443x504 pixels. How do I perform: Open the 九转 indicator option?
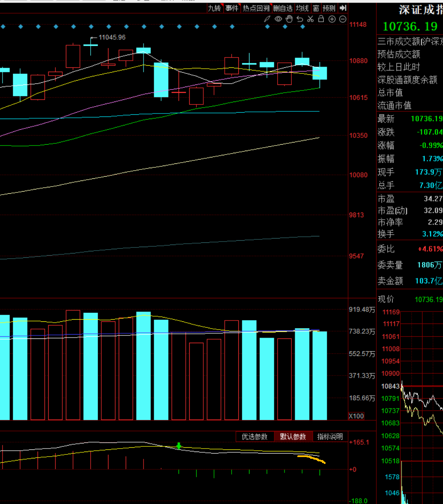point(214,8)
